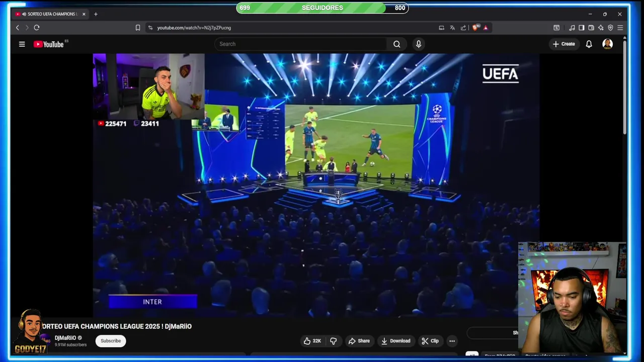This screenshot has height=362, width=644.
Task: Click the YouTube Search field
Action: click(x=301, y=44)
